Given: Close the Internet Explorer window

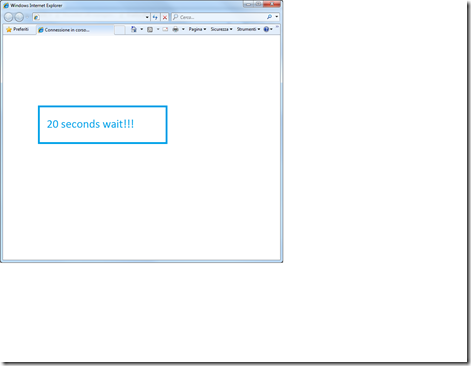Looking at the screenshot, I should pos(272,4).
